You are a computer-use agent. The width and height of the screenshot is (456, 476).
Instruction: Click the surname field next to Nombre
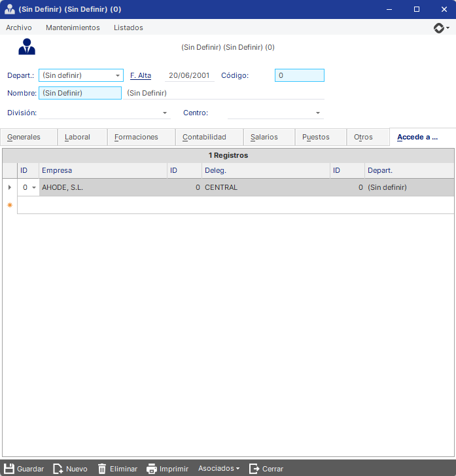(224, 93)
